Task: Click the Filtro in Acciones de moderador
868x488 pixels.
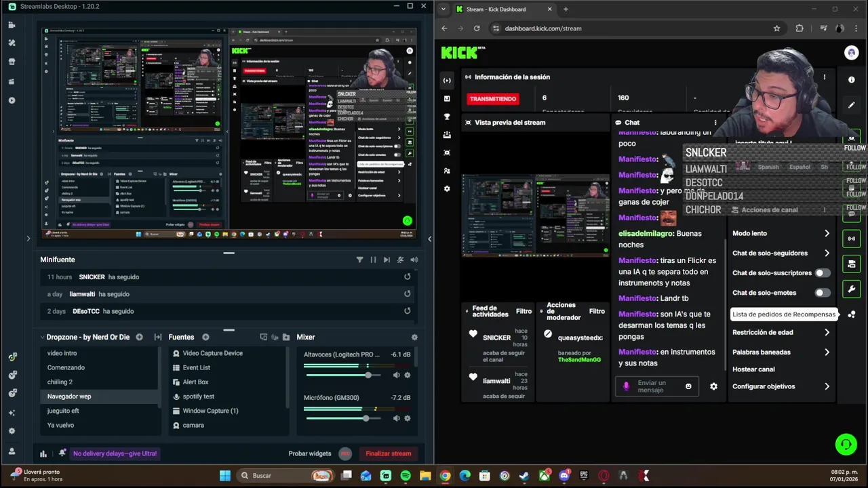Action: click(x=597, y=311)
